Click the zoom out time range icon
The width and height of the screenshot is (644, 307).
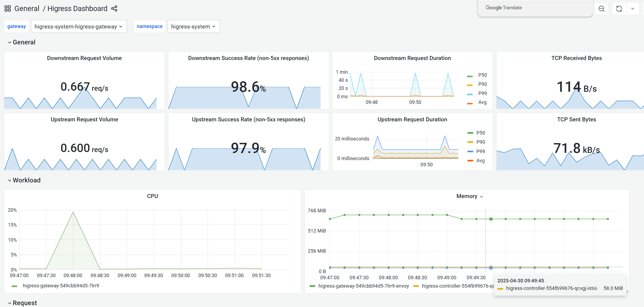point(601,9)
